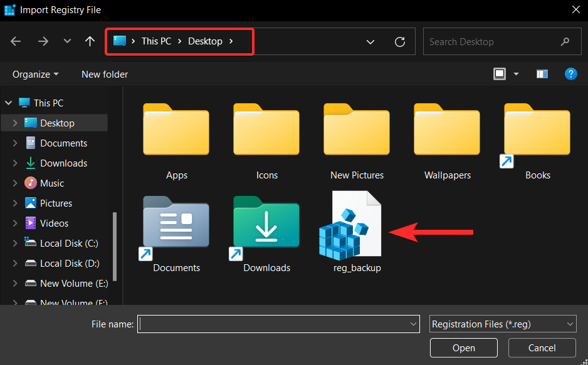
Task: Open the Registration Files type dropdown
Action: [x=503, y=324]
